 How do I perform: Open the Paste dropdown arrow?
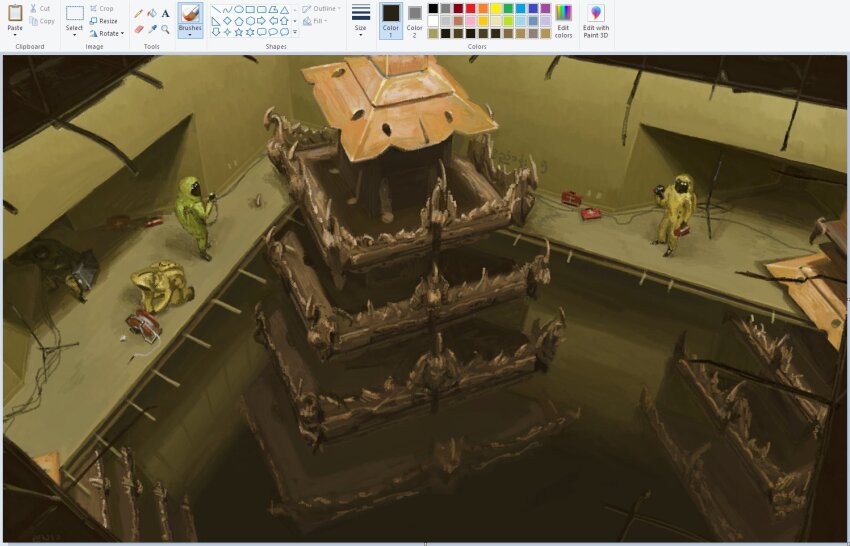click(x=15, y=35)
